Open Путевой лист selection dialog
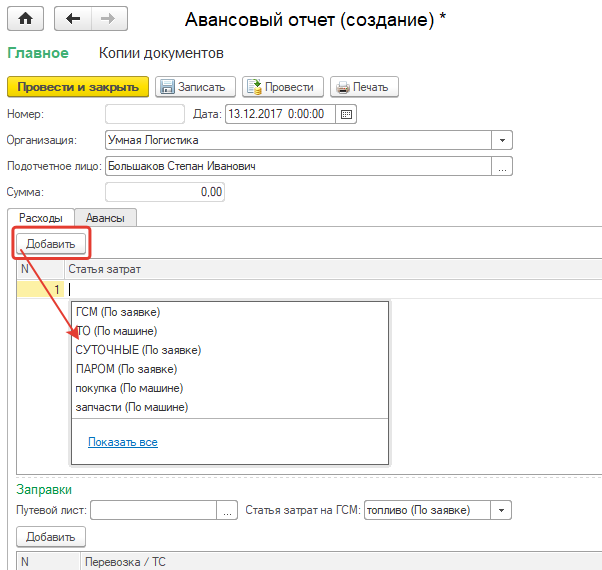The width and height of the screenshot is (602, 570). pos(227,510)
